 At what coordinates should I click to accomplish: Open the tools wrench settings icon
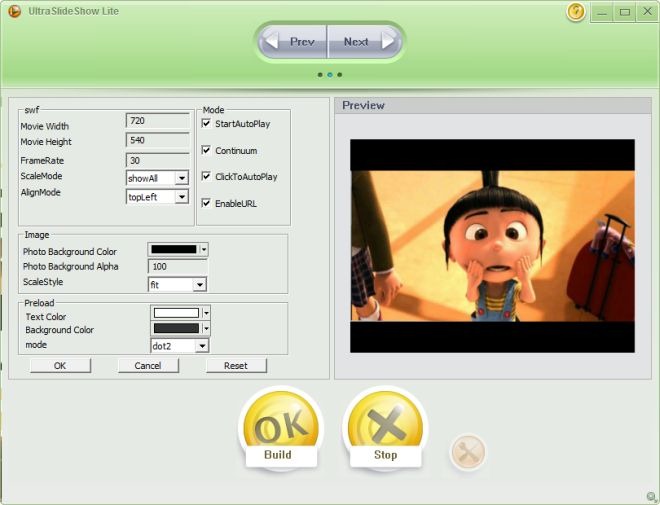pyautogui.click(x=468, y=452)
